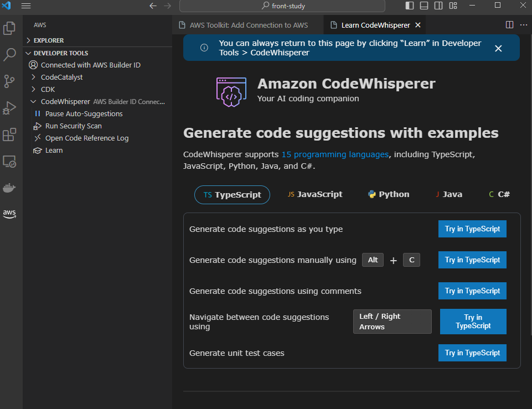Open Run and Debug view
The height and width of the screenshot is (409, 532).
[x=9, y=108]
